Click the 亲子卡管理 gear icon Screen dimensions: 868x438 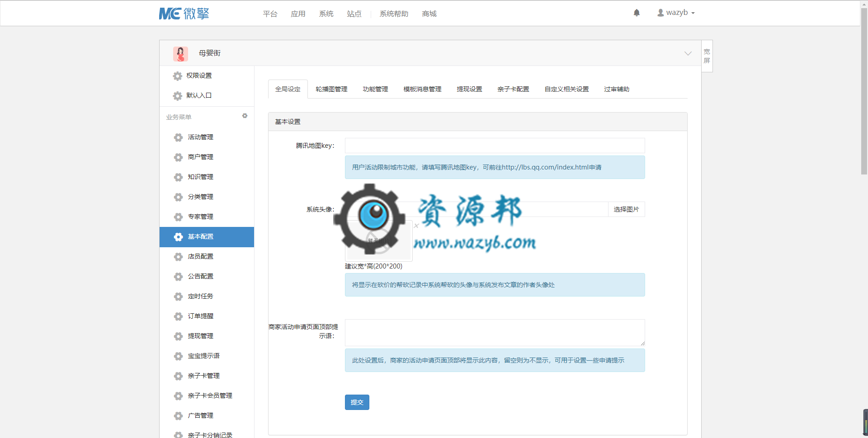(x=179, y=376)
